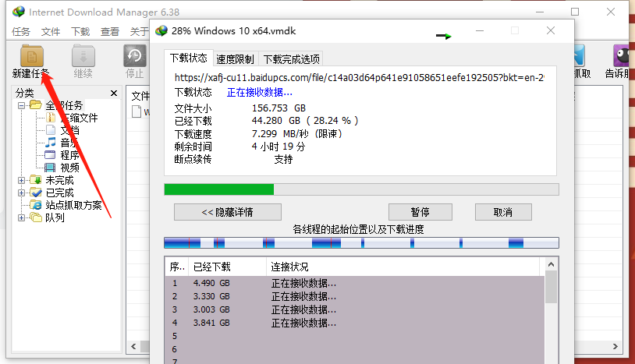This screenshot has width=635, height=364.
Task: Switch to the 下载状态 tab
Action: click(x=188, y=58)
